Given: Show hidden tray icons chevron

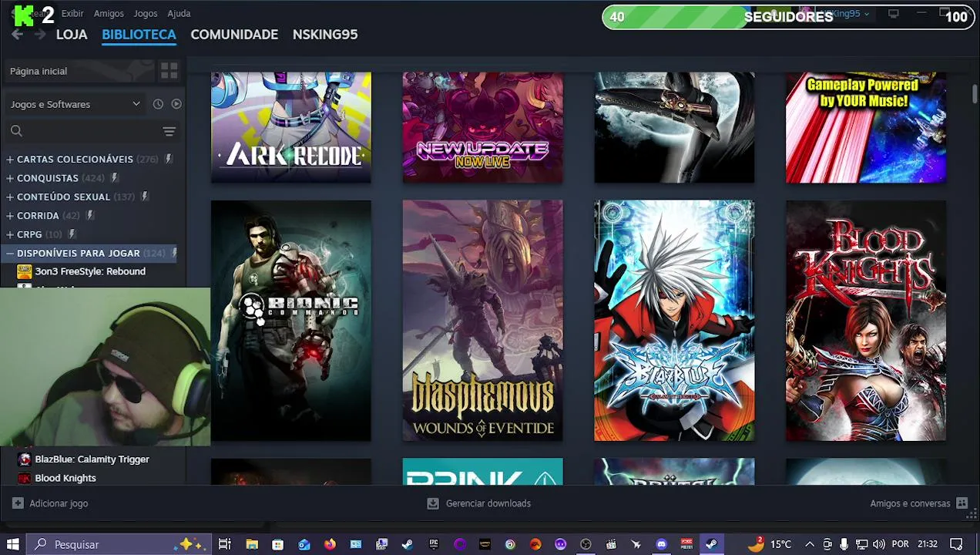Looking at the screenshot, I should (x=810, y=544).
